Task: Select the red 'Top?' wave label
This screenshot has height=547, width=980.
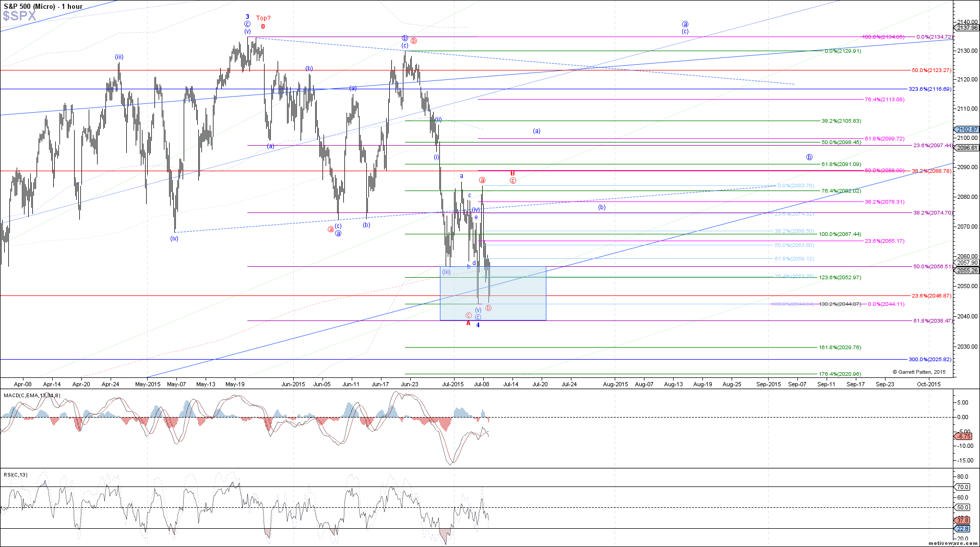Action: pyautogui.click(x=263, y=18)
